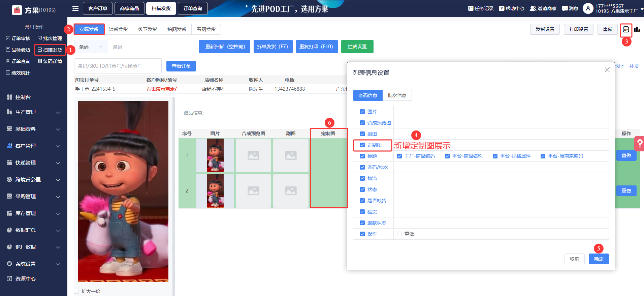Switch to 商家商品 top tab
The image size is (644, 296).
(x=129, y=8)
